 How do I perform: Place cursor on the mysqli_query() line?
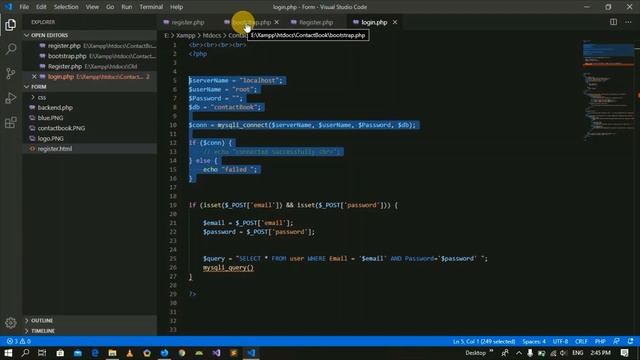pos(228,268)
